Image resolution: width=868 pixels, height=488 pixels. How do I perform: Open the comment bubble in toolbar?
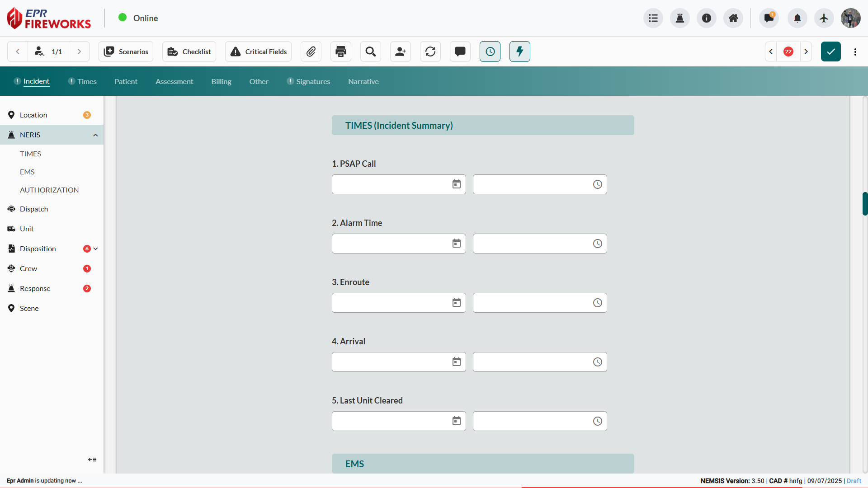click(460, 52)
